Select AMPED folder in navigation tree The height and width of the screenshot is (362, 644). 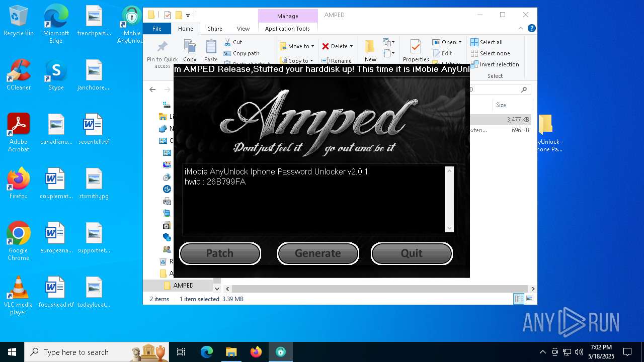[183, 285]
